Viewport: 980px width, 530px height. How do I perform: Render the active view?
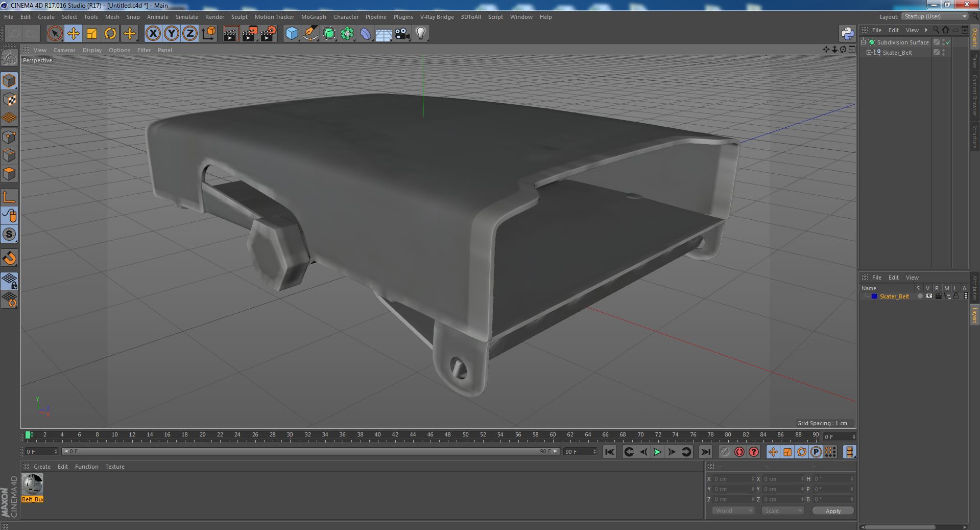coord(231,34)
